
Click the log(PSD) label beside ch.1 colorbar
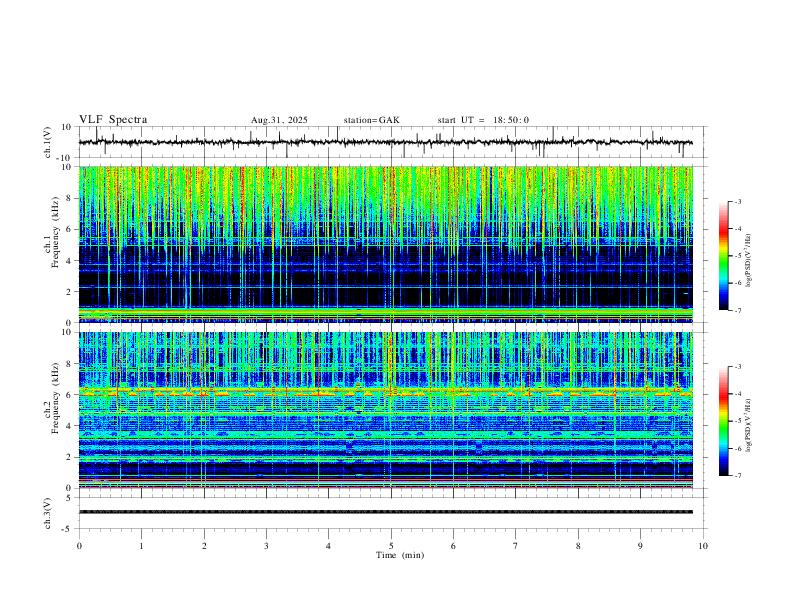(x=748, y=261)
